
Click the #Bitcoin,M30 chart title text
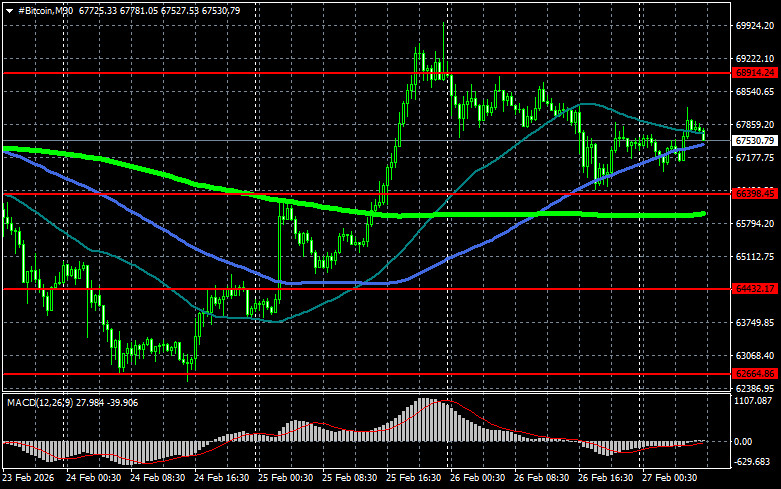click(x=45, y=10)
